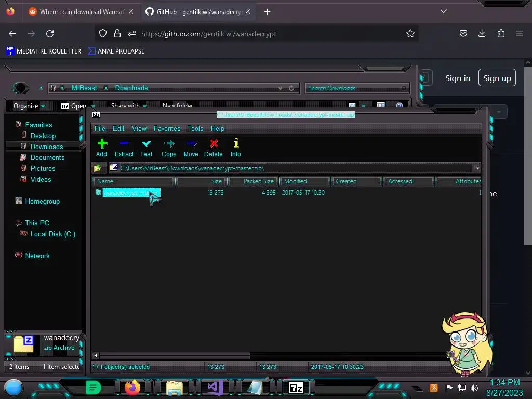Click the Search Downloads field
Image resolution: width=532 pixels, height=399 pixels.
[x=357, y=88]
